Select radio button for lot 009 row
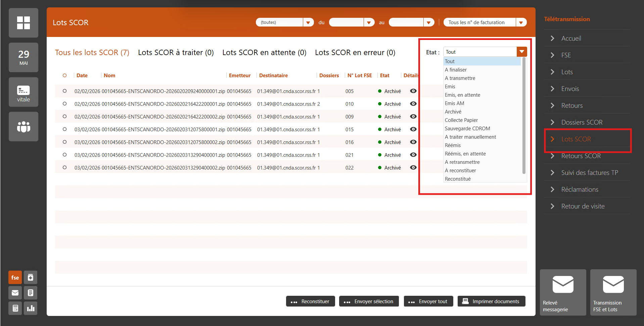Image resolution: width=644 pixels, height=326 pixels. tap(64, 117)
